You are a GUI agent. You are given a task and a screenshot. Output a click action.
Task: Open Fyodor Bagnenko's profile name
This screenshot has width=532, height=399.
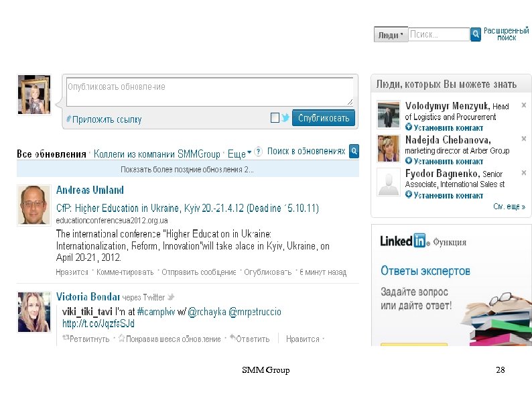(442, 174)
